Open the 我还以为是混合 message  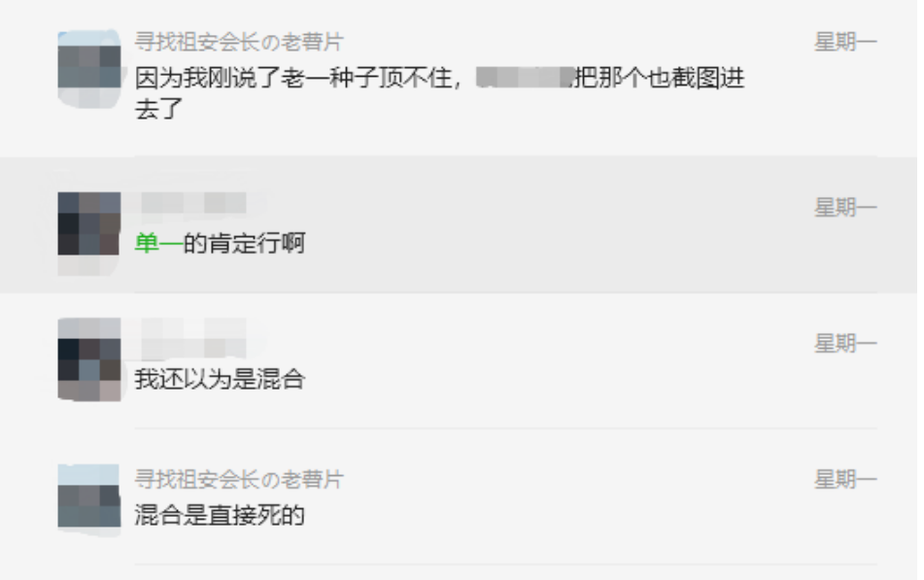click(x=220, y=379)
